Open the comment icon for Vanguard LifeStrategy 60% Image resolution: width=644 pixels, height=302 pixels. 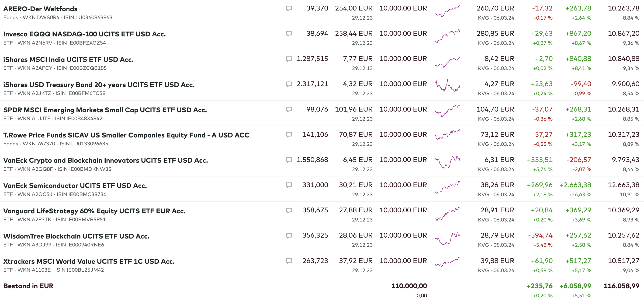[289, 211]
